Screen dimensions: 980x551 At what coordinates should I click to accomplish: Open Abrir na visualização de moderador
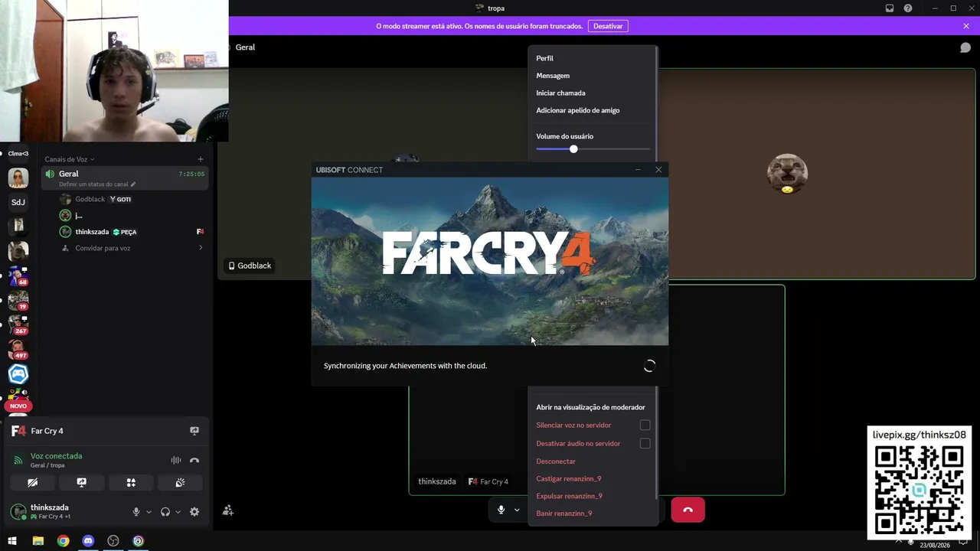point(590,408)
